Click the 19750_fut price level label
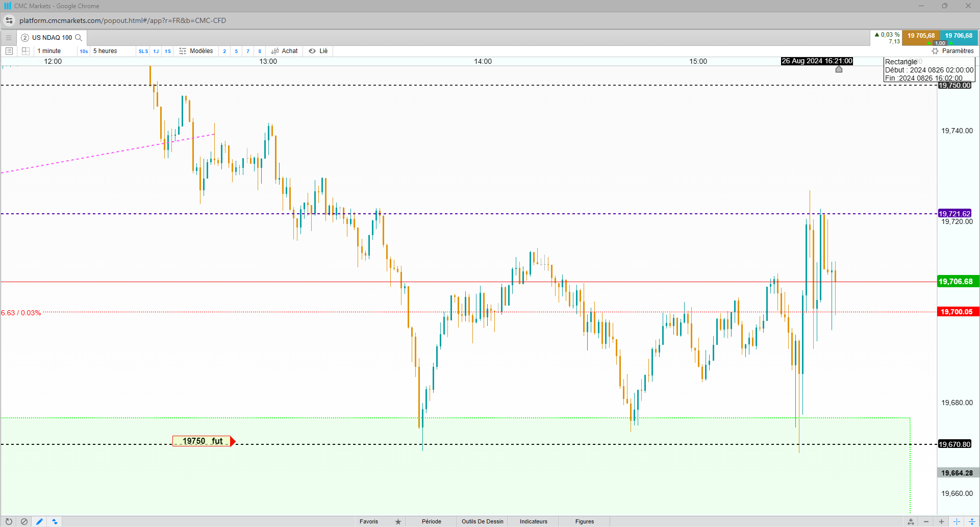Image resolution: width=980 pixels, height=527 pixels. (203, 441)
